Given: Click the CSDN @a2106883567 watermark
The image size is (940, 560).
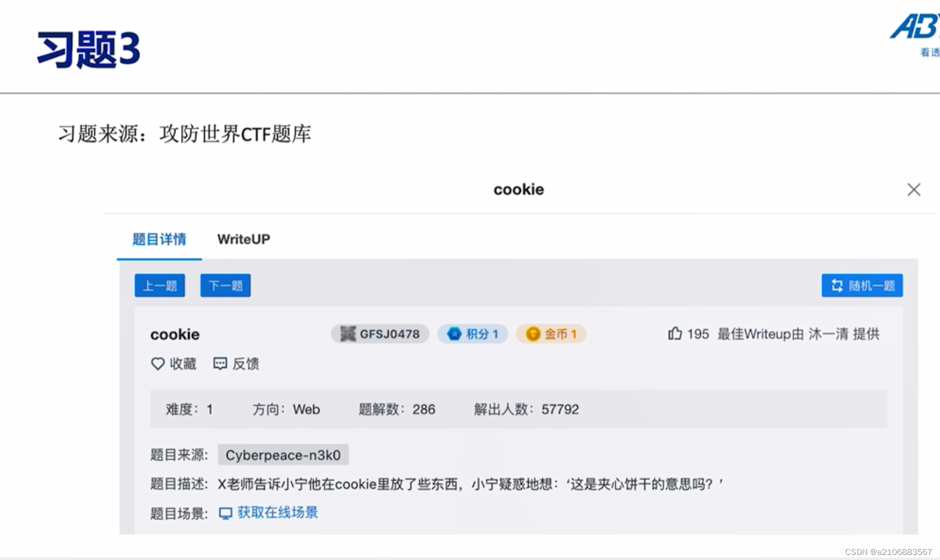Looking at the screenshot, I should tap(889, 552).
